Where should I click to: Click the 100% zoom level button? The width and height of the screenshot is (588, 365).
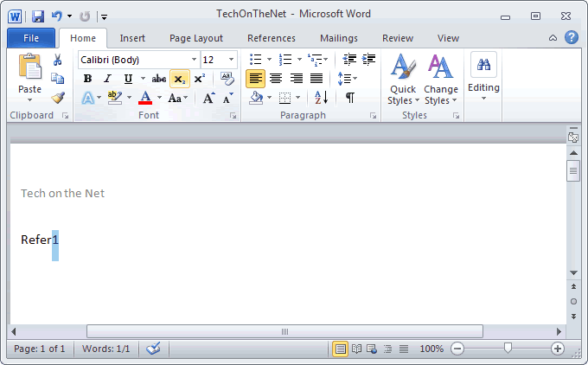431,349
